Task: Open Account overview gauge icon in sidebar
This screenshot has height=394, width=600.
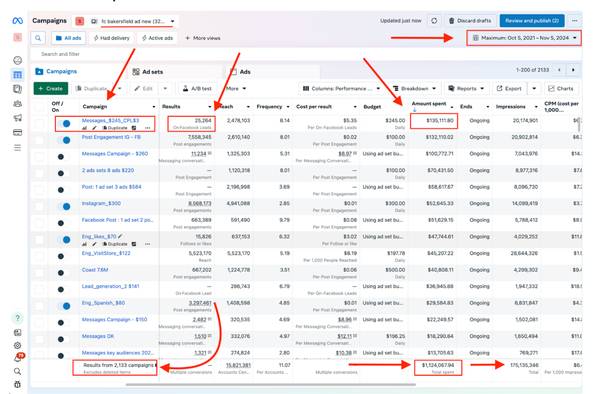Action: 18,60
